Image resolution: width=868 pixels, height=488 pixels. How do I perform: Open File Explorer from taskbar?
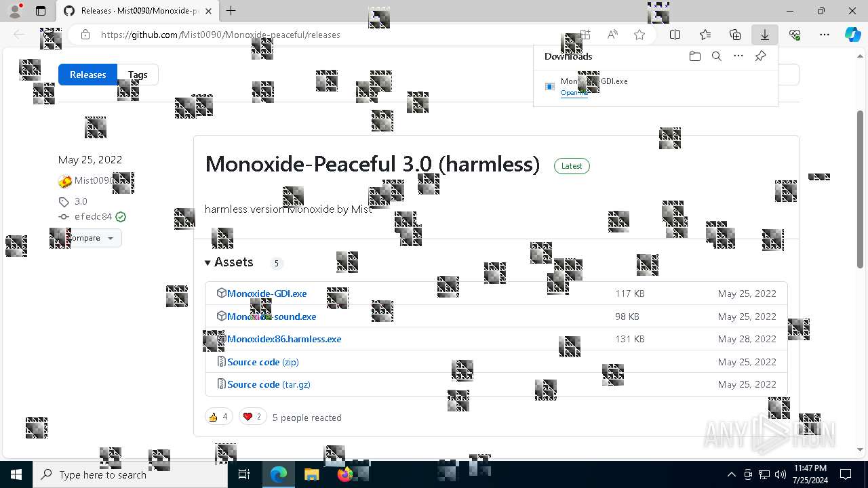[x=311, y=474]
